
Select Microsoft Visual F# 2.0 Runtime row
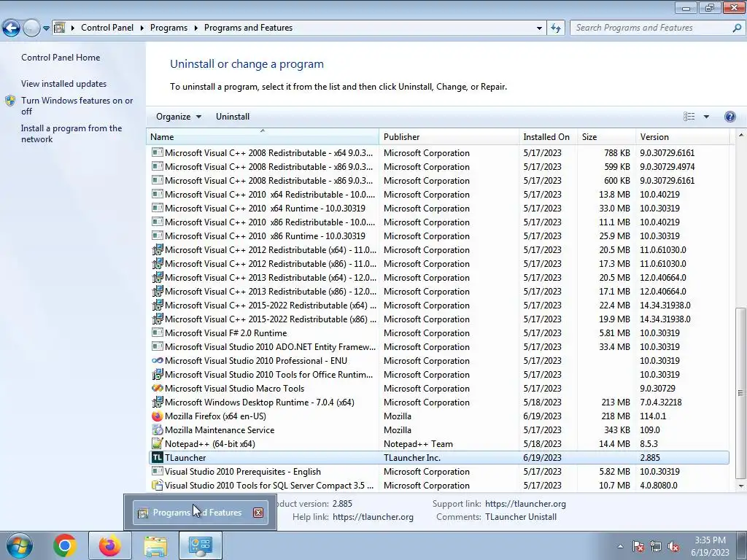coord(438,332)
